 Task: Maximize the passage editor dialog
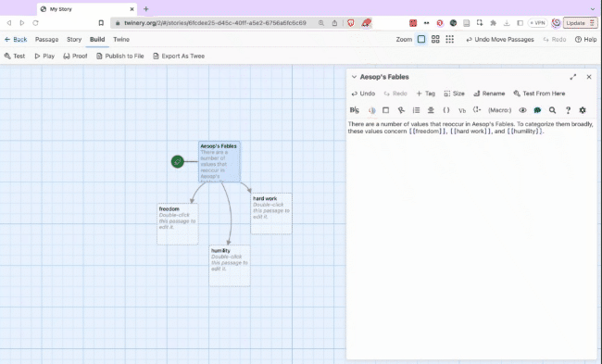coord(572,77)
